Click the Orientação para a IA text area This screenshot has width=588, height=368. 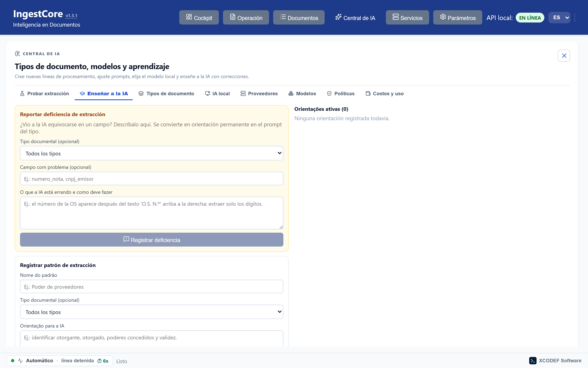click(x=152, y=338)
